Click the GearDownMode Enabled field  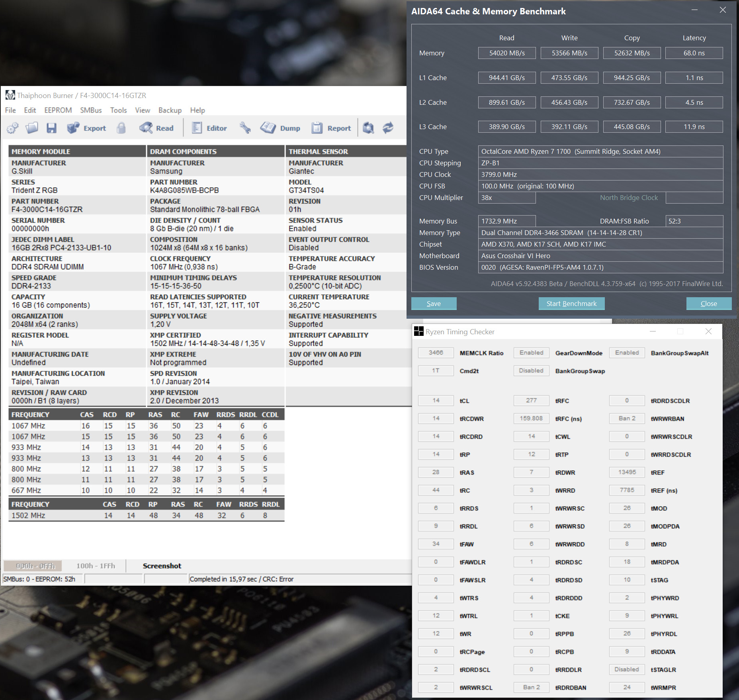click(x=532, y=353)
